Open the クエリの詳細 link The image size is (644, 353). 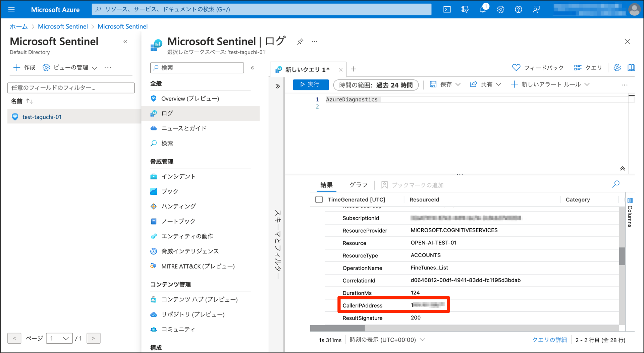(x=549, y=339)
